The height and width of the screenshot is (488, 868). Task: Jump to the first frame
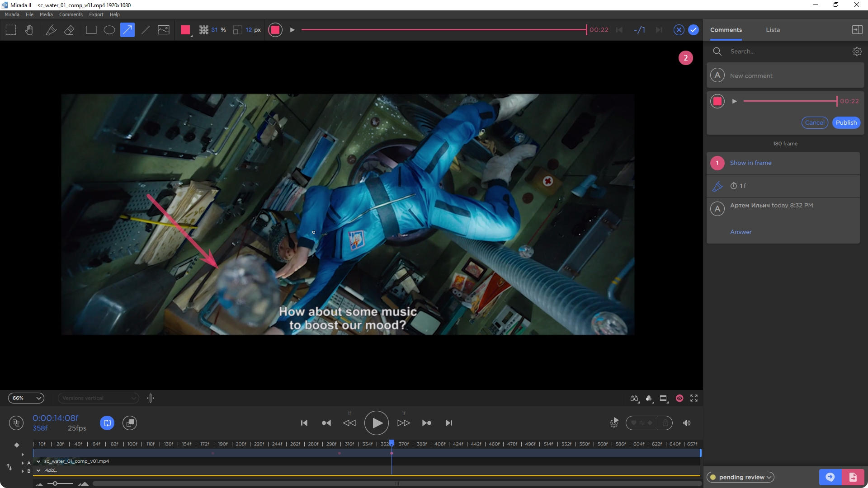coord(304,423)
